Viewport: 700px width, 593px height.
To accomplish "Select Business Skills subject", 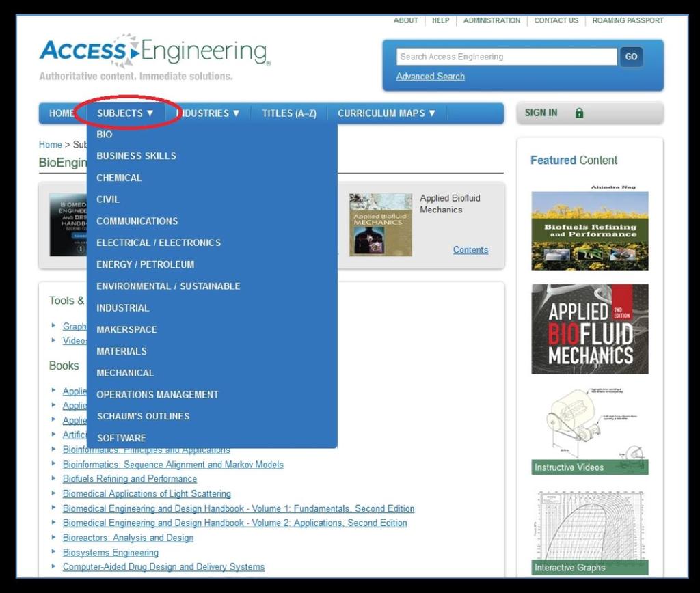I will tap(136, 156).
